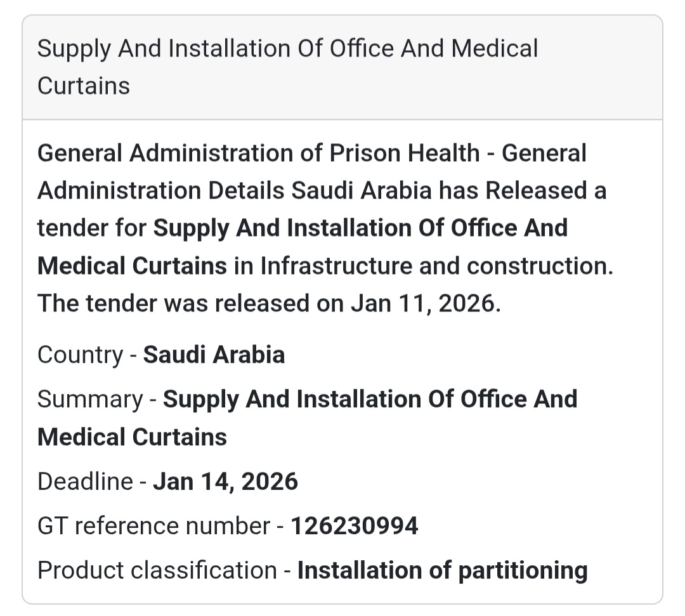
Task: Click the "GT reference number" label
Action: pyautogui.click(x=153, y=526)
